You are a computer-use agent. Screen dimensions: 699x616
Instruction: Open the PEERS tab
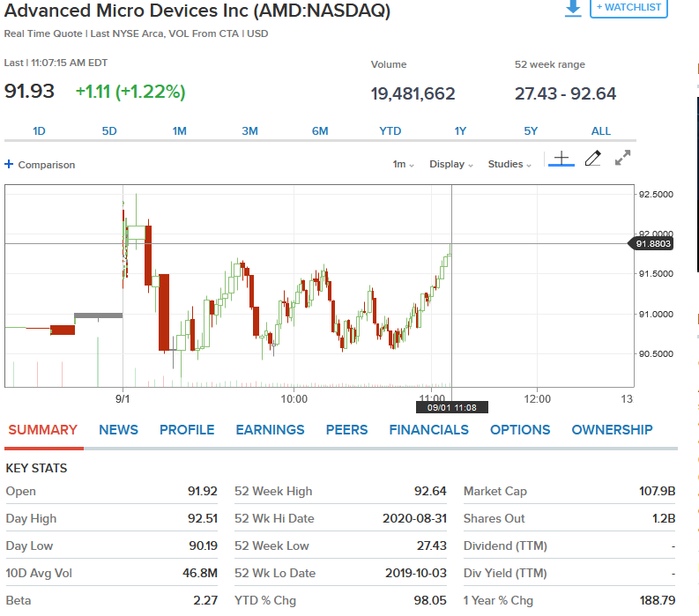(346, 430)
